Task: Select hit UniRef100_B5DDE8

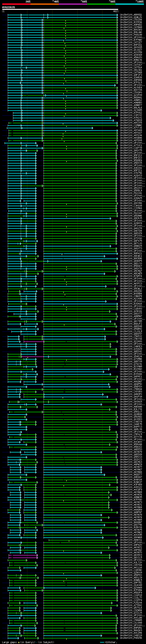Action: (131, 161)
